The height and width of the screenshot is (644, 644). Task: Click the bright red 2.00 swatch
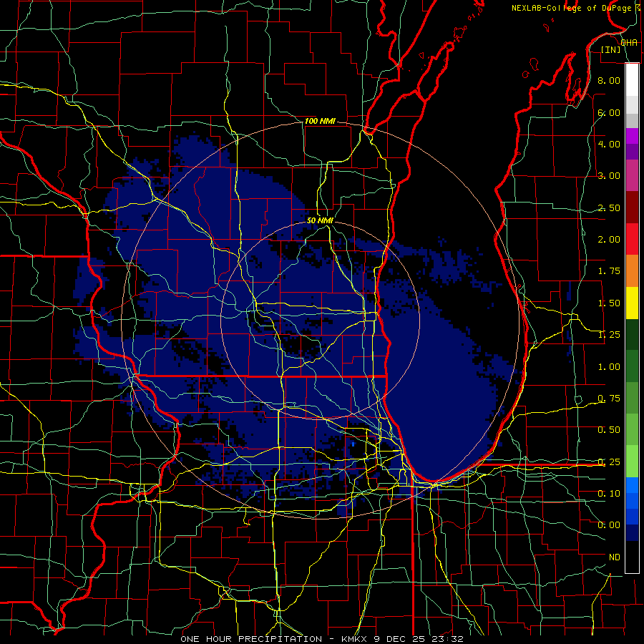(632, 239)
